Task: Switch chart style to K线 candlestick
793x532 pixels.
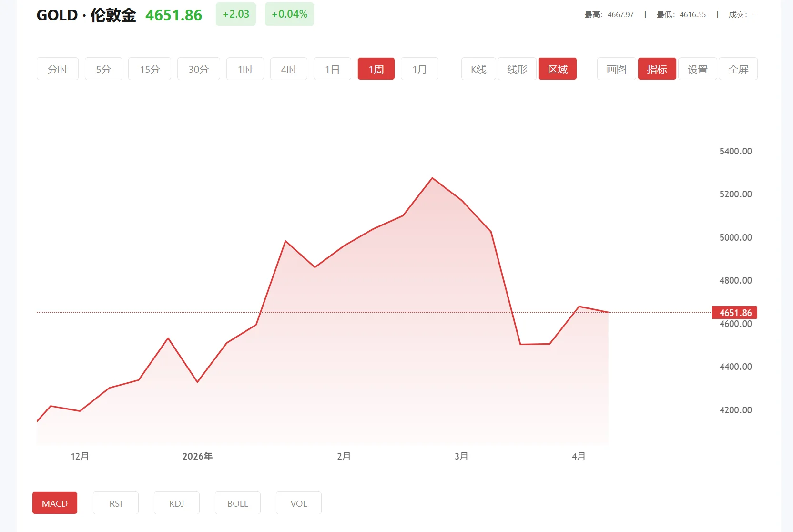Action: [478, 69]
